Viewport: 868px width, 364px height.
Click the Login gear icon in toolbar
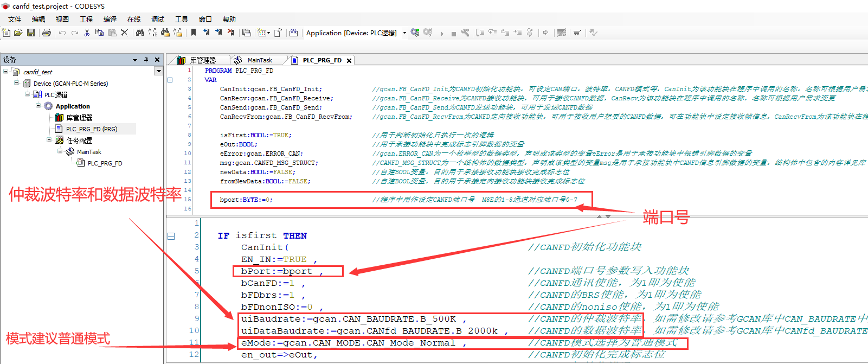click(x=415, y=33)
